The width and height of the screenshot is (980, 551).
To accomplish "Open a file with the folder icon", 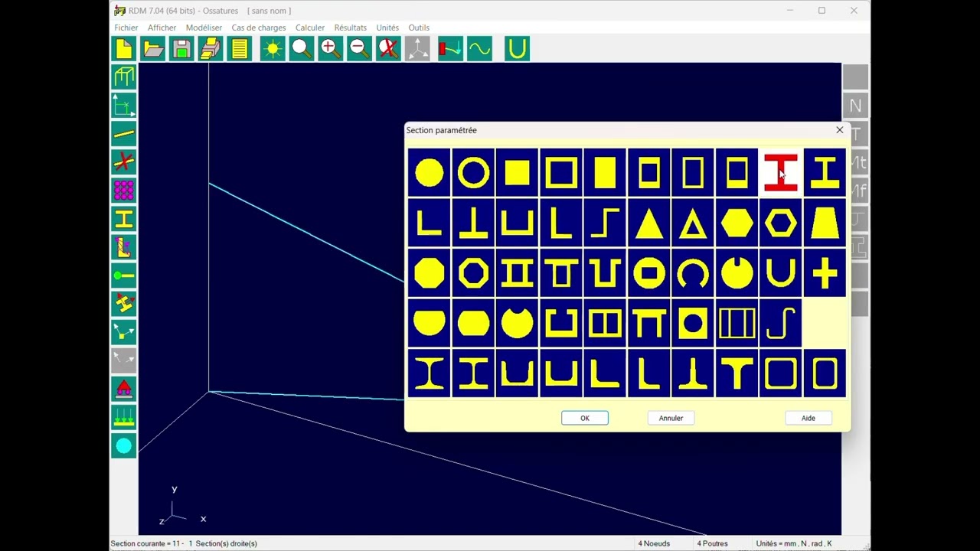I will [153, 49].
